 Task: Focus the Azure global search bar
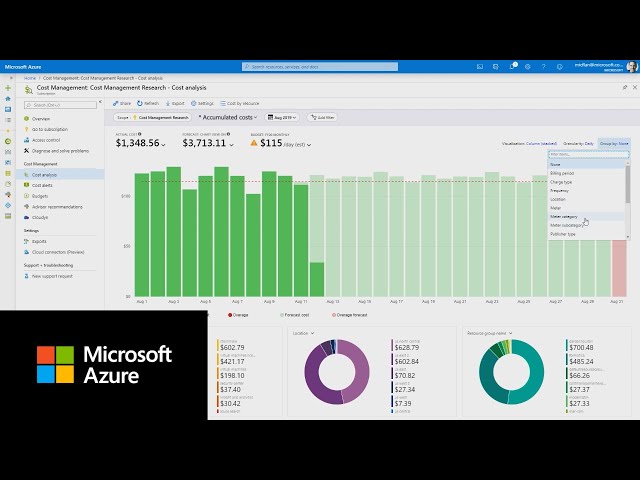click(x=320, y=67)
